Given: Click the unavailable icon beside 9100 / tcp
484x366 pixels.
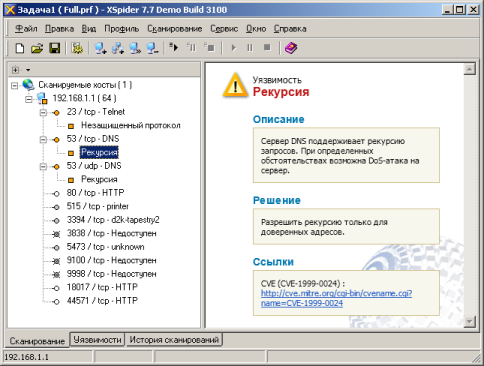Looking at the screenshot, I should pos(56,261).
